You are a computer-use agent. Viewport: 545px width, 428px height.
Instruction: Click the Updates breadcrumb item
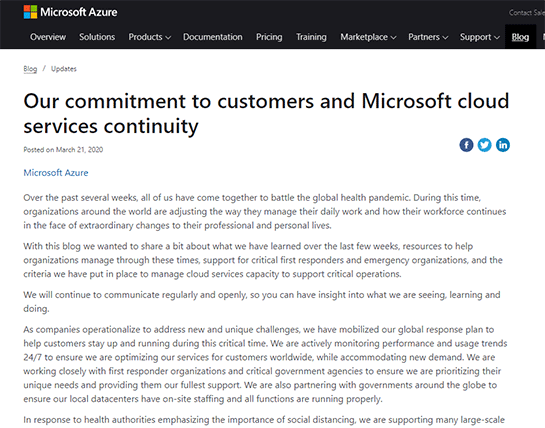64,69
